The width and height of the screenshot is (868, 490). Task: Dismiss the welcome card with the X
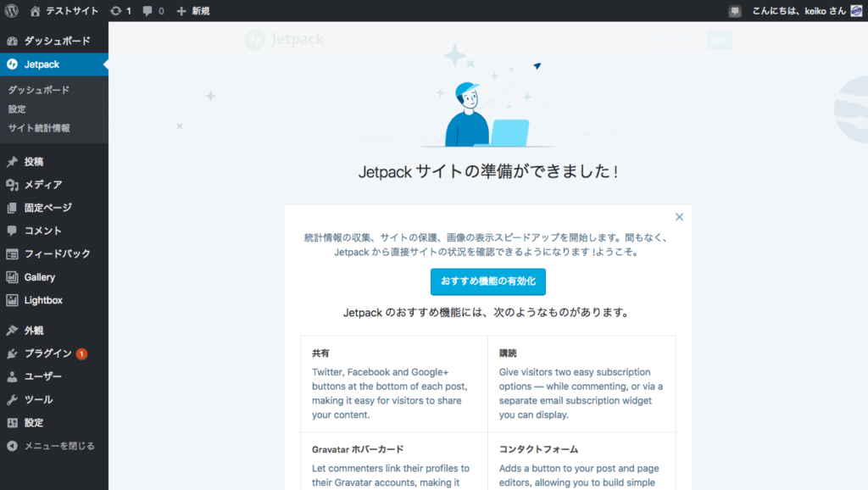679,217
